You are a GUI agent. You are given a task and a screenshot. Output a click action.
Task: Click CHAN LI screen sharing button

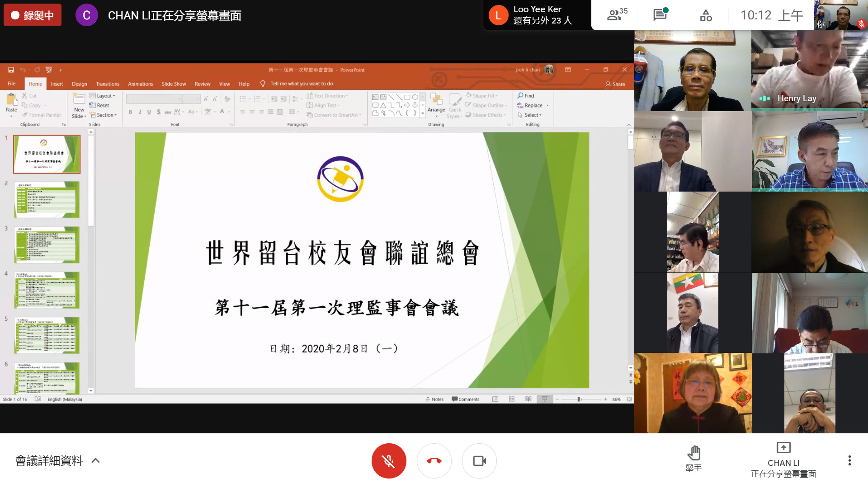click(x=783, y=459)
